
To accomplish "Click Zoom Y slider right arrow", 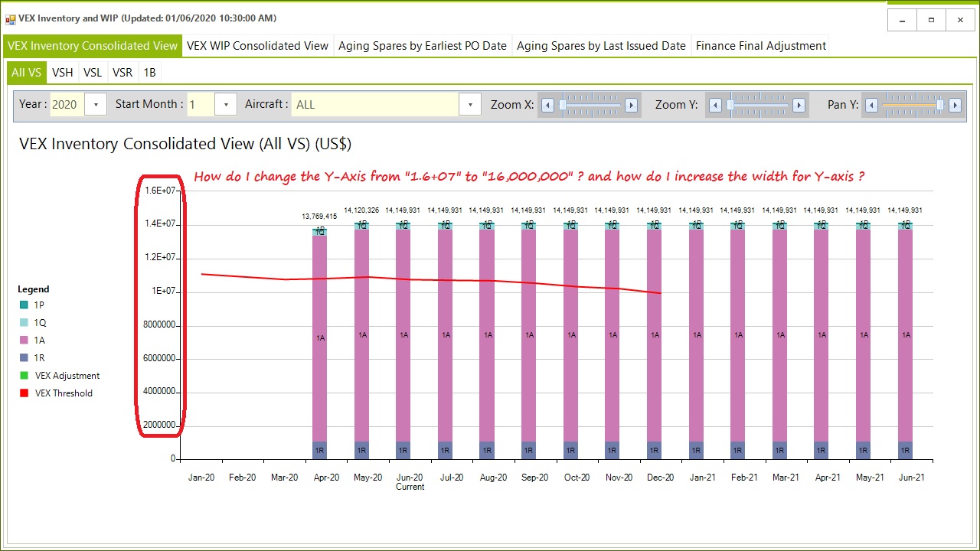I will tap(799, 105).
